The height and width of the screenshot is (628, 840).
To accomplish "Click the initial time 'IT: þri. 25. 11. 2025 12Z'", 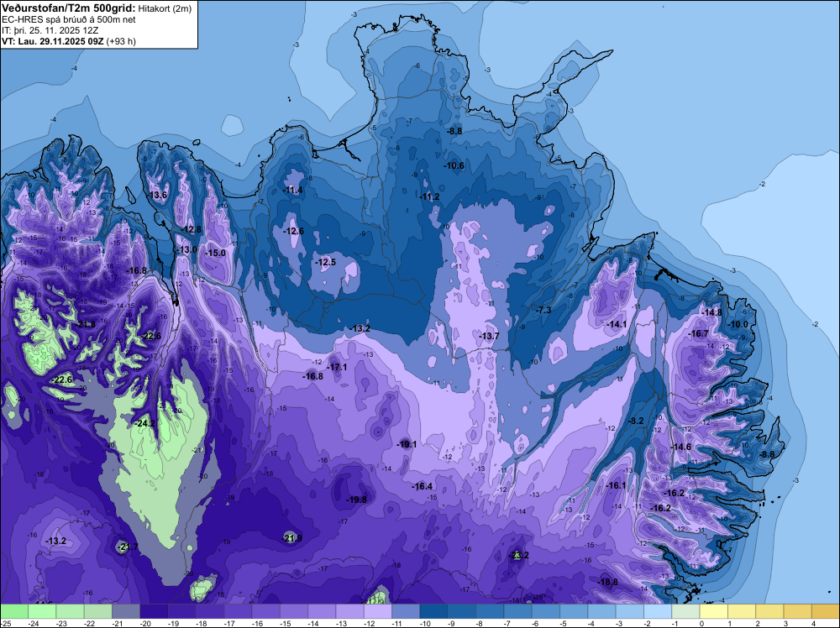I will coord(50,30).
